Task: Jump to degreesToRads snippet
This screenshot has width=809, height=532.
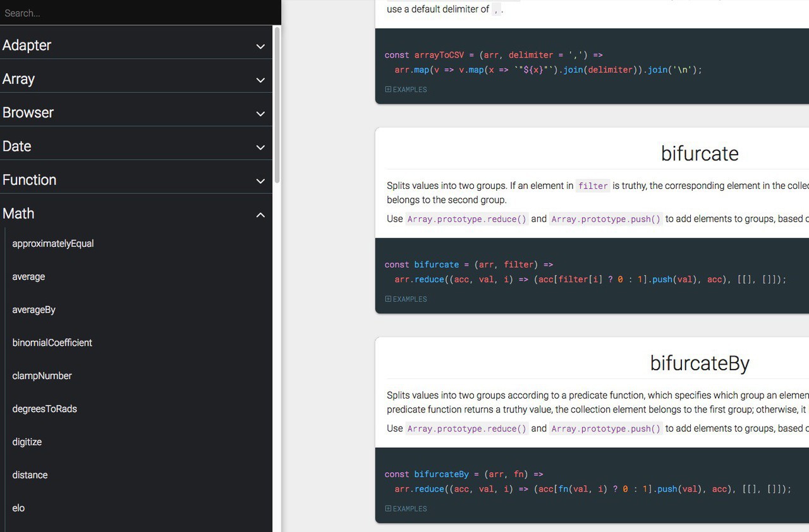Action: tap(45, 409)
